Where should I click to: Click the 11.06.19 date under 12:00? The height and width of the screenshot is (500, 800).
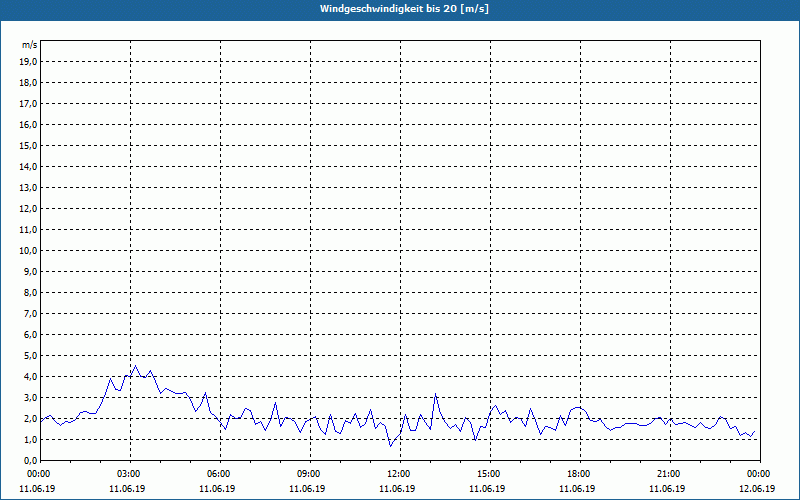[x=397, y=488]
